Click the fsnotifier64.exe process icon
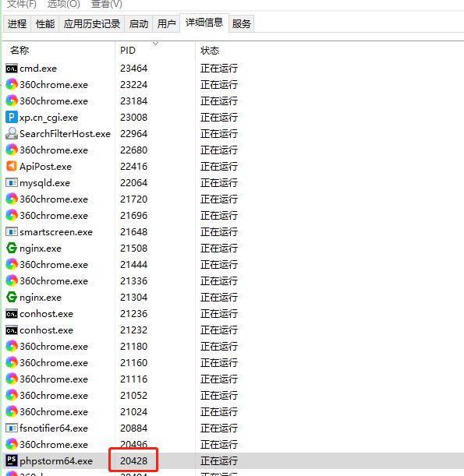Screen dimensions: 464x476 click(x=12, y=428)
